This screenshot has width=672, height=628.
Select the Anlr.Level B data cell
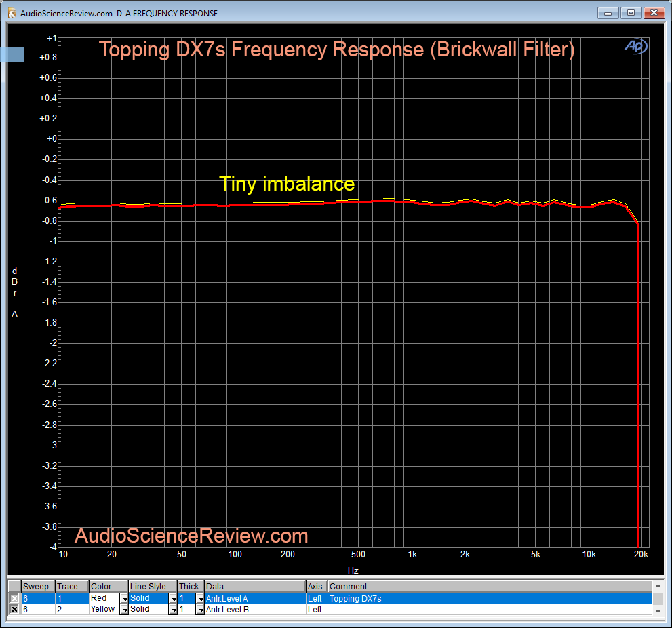click(256, 609)
